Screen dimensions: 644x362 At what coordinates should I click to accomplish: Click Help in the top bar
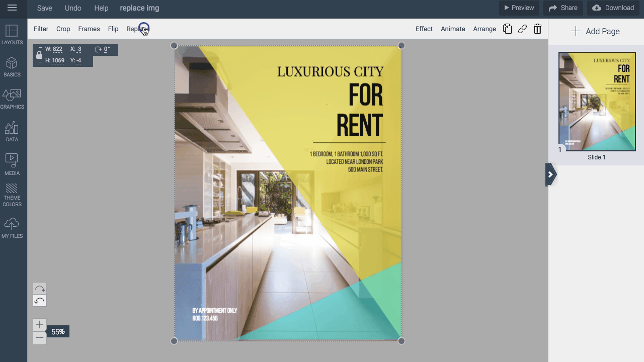coord(101,8)
